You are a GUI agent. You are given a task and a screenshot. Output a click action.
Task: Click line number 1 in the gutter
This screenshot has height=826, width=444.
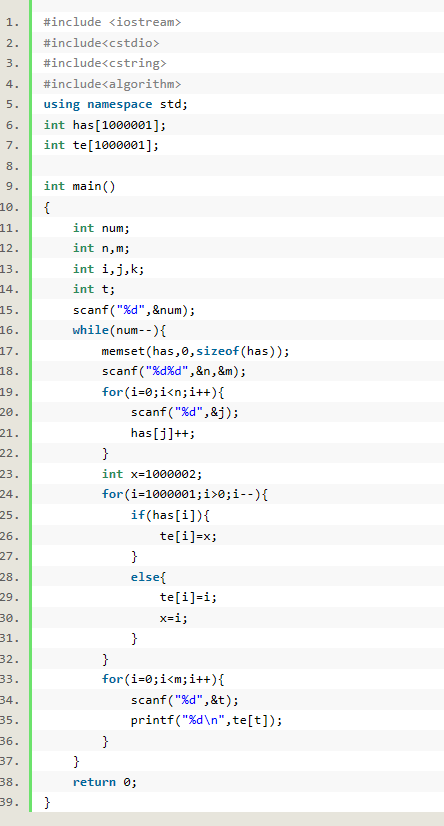[13, 22]
